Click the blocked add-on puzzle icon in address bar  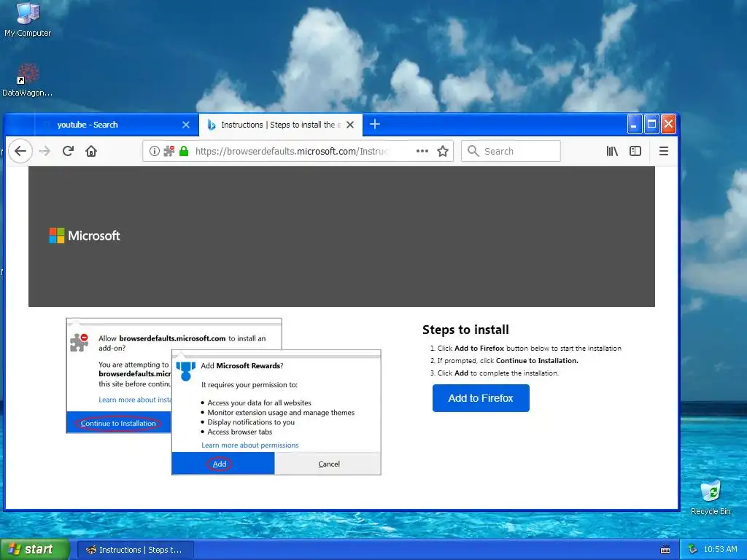pos(169,151)
